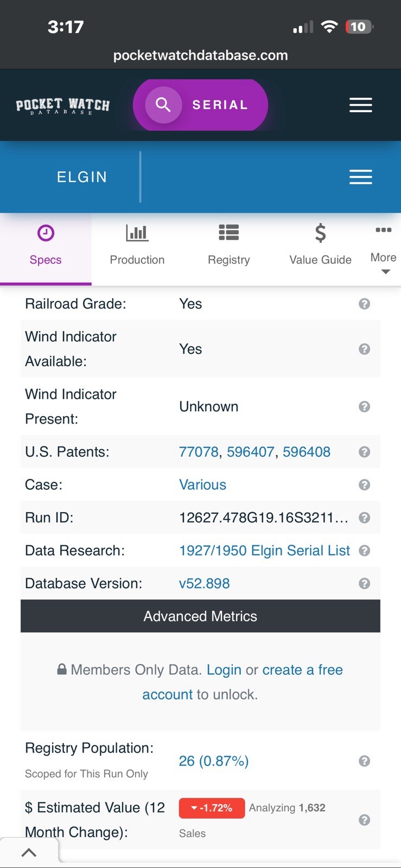Show help for Run ID row
Image resolution: width=401 pixels, height=868 pixels.
coord(365,518)
